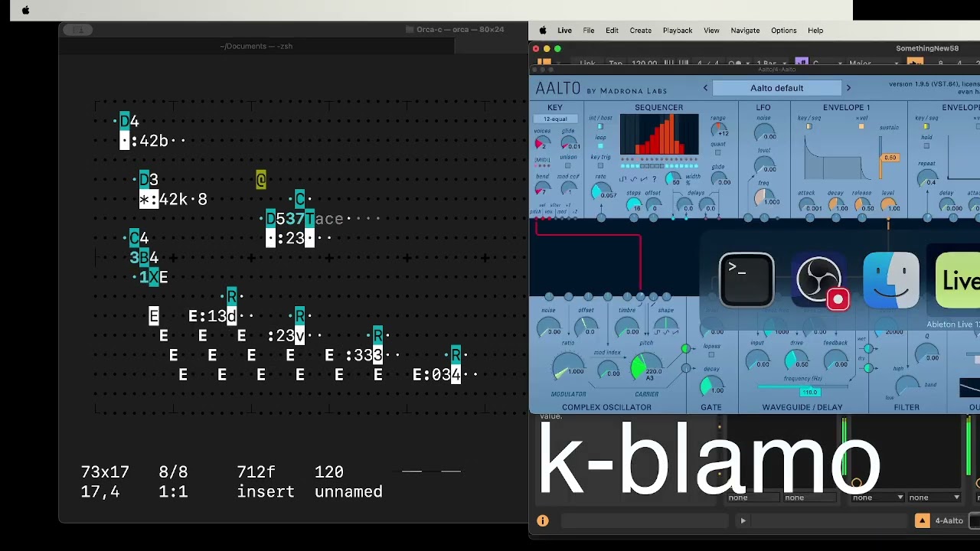
Task: Switch to Finder in the app switcher
Action: tap(891, 280)
